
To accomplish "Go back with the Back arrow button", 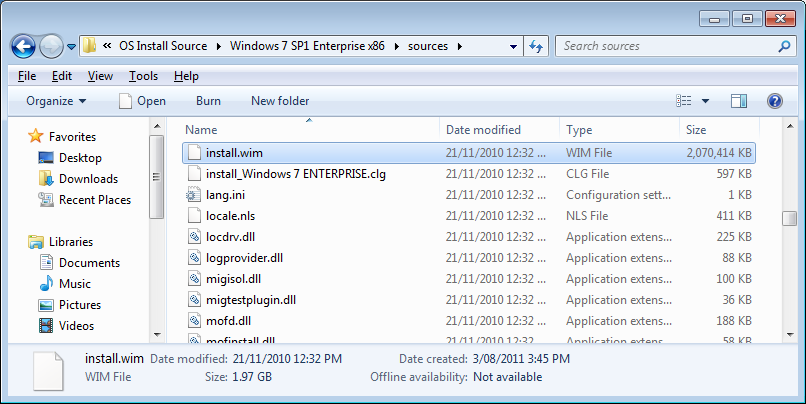I will (x=23, y=47).
